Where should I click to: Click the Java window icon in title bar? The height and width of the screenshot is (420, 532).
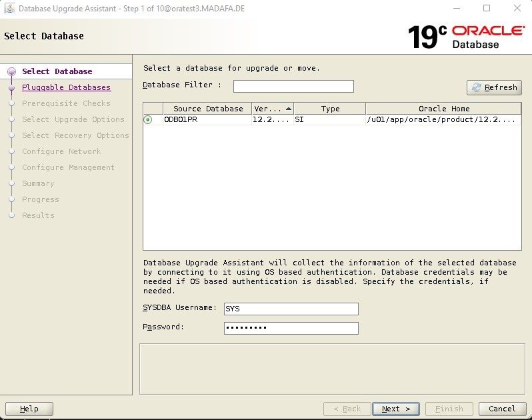point(9,9)
